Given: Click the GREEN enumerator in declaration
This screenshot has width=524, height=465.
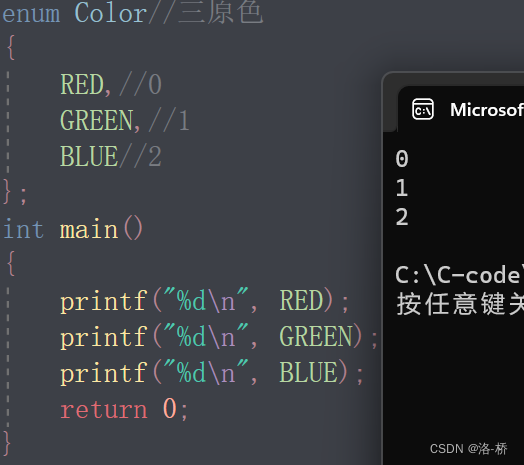Looking at the screenshot, I should pyautogui.click(x=96, y=120).
